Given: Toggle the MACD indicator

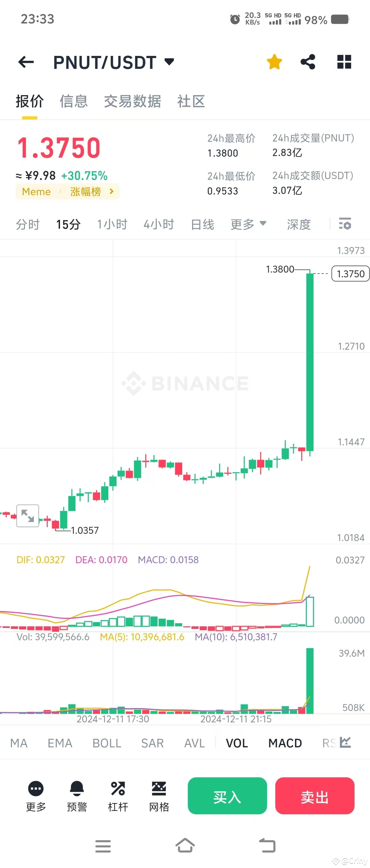Looking at the screenshot, I should pos(284,743).
